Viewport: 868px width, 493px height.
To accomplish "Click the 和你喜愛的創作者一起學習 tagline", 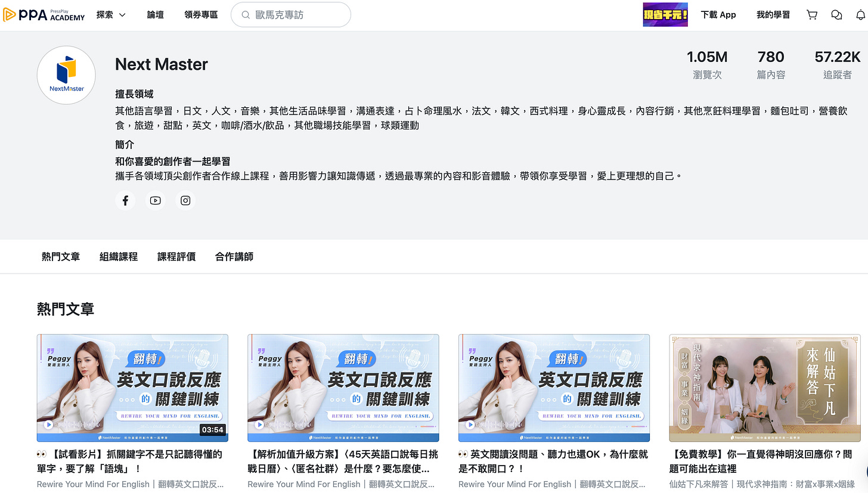I will coord(173,162).
